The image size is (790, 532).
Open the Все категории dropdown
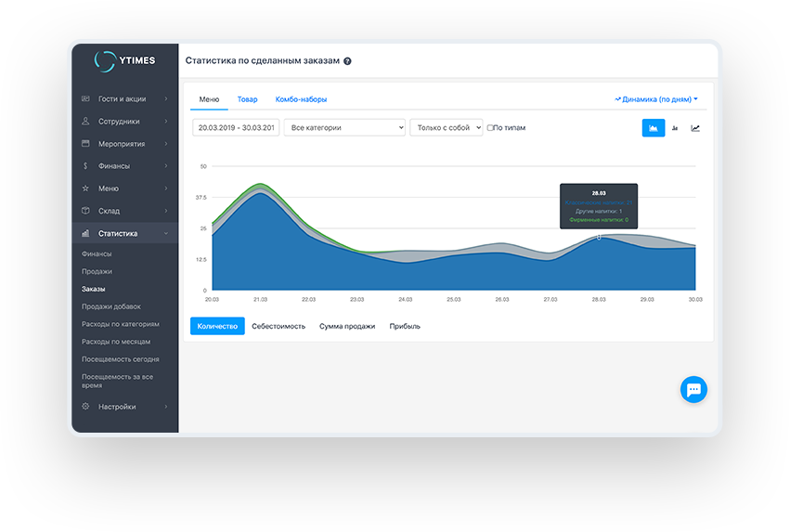[344, 128]
